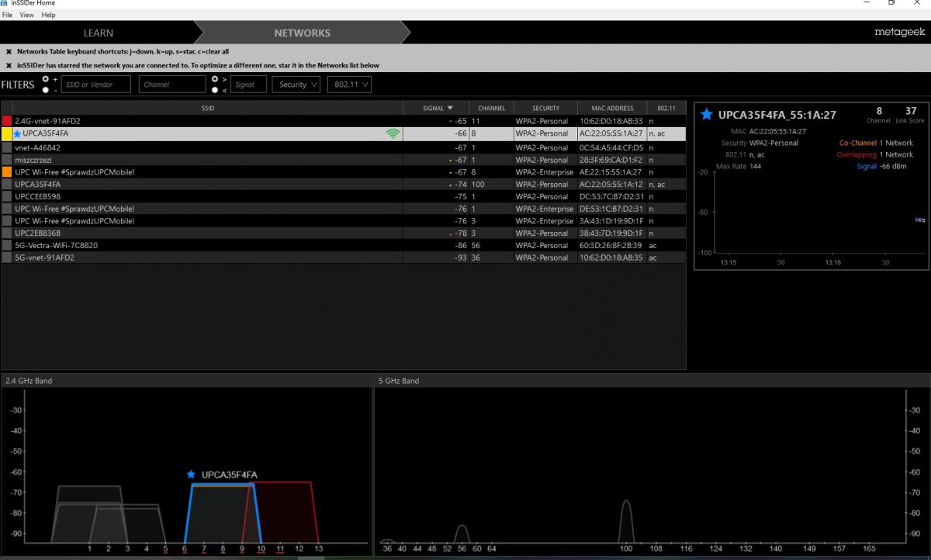Click the blue star next to UPCA35F4FA row
This screenshot has height=560, width=931.
18,134
